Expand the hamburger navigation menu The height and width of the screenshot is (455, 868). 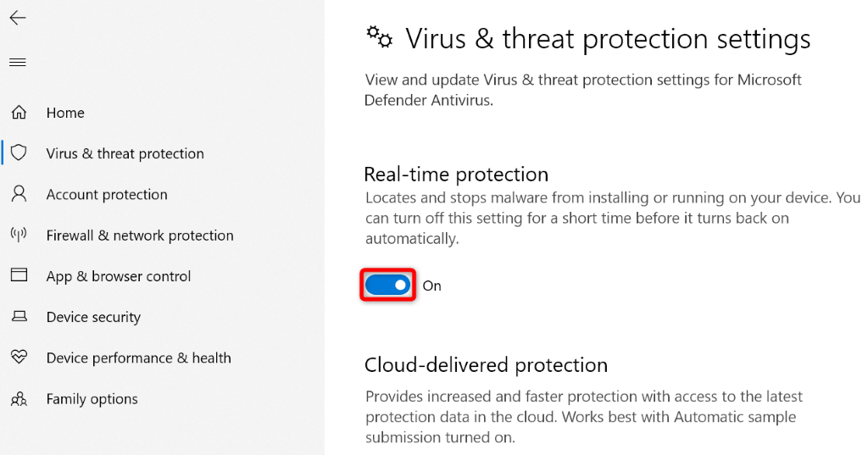coord(18,63)
